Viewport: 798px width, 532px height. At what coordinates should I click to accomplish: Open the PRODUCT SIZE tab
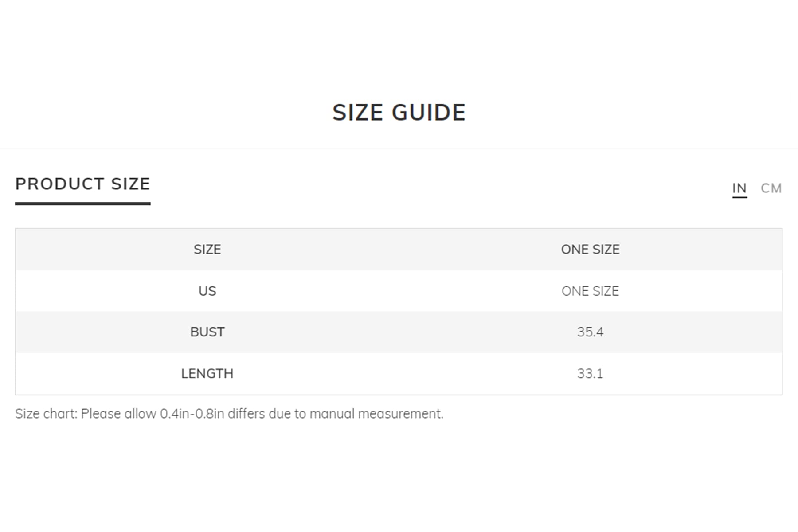(83, 184)
